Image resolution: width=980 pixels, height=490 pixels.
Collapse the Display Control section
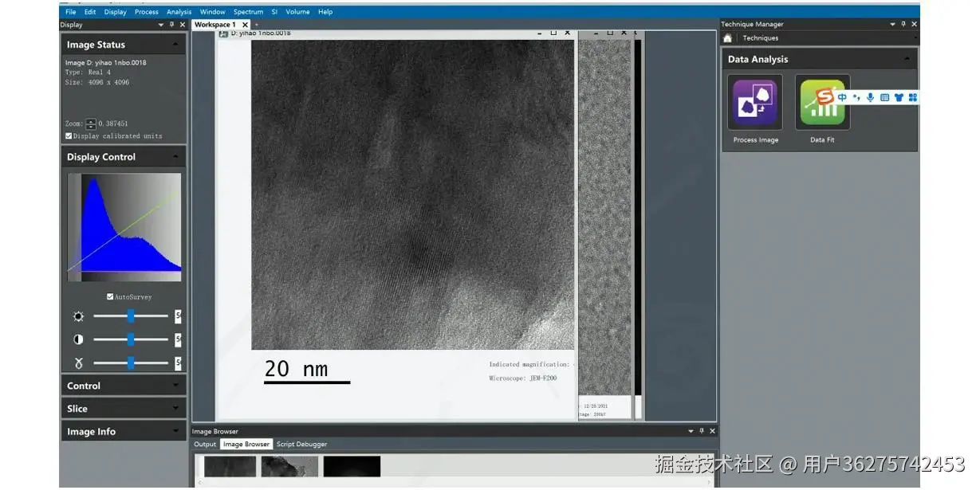(x=175, y=157)
